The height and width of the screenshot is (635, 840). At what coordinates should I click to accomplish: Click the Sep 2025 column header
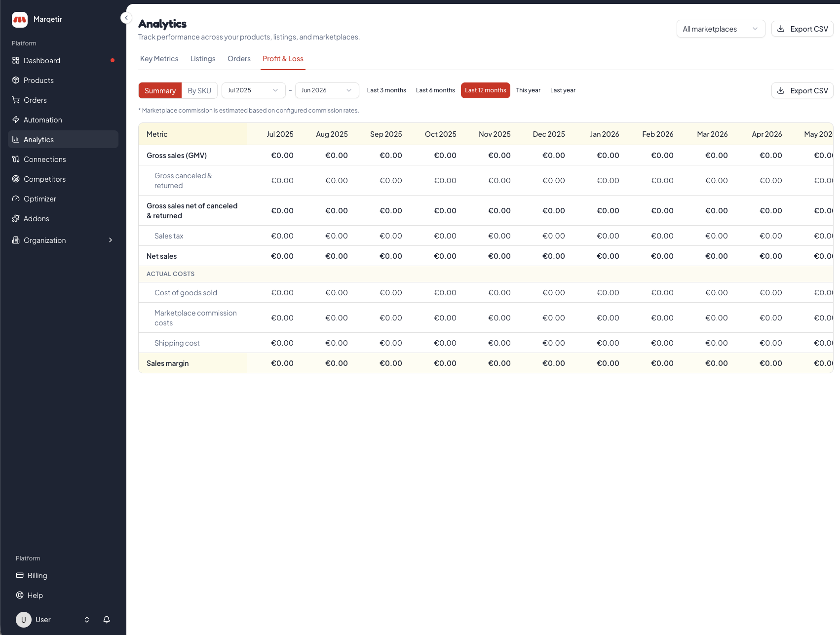tap(386, 134)
